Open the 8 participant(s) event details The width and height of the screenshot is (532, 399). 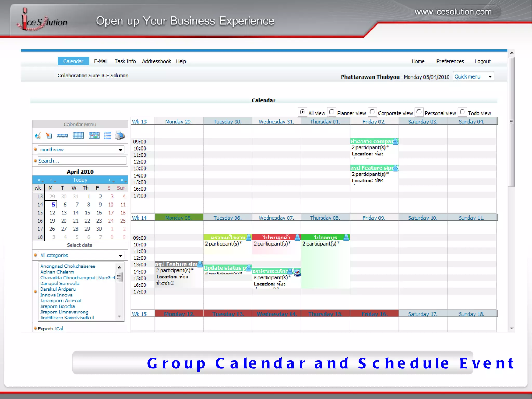[x=272, y=278]
